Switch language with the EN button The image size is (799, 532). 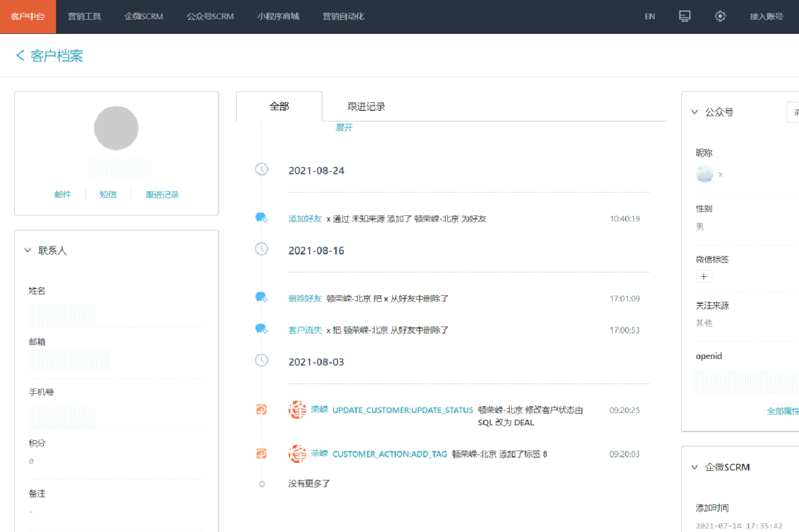[x=650, y=17]
